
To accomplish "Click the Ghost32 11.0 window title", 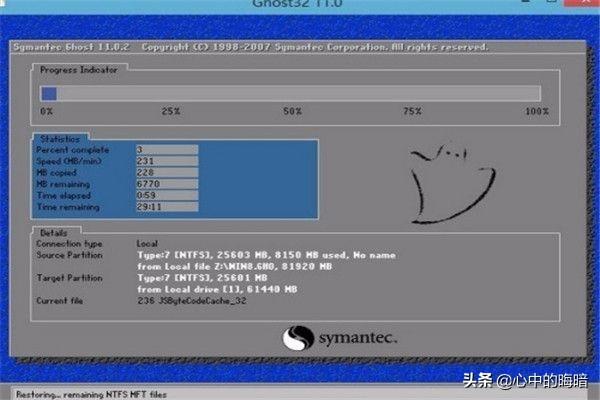I will [297, 4].
